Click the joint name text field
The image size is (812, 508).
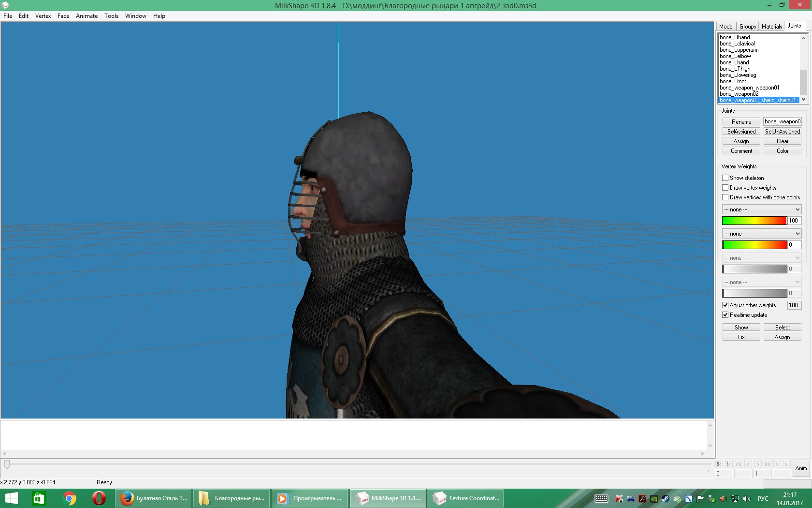click(x=783, y=121)
